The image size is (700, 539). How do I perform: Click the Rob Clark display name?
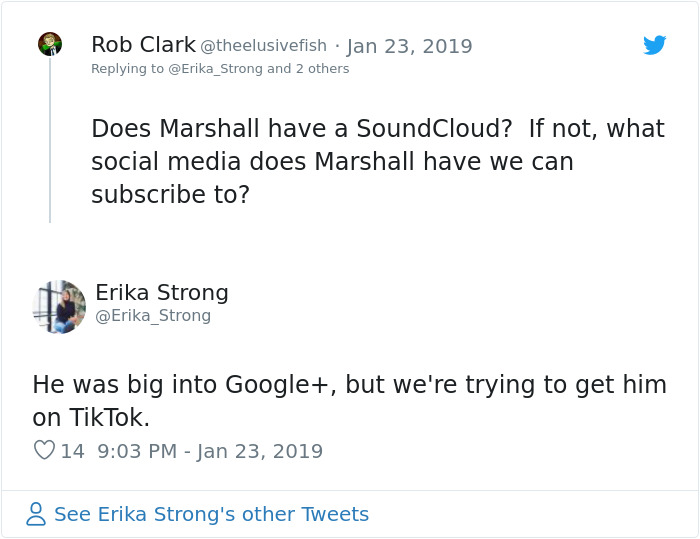(143, 45)
